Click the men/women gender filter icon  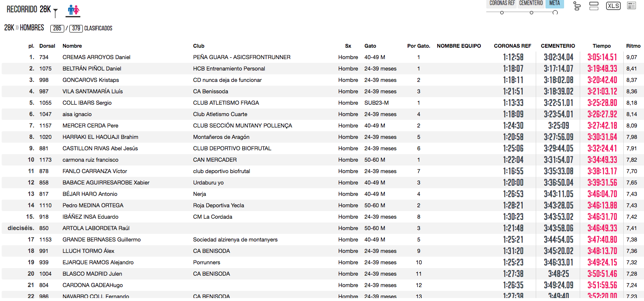[x=74, y=10]
